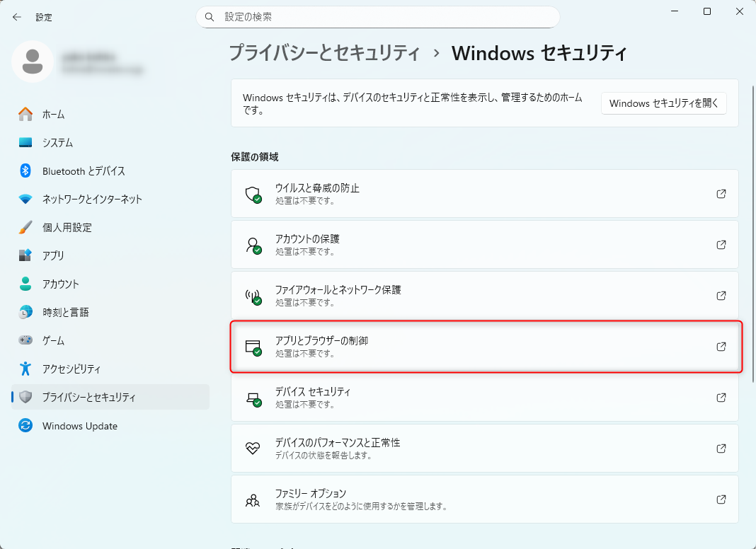The width and height of the screenshot is (756, 549).
Task: Focus the 設定の検索 search field
Action: (377, 18)
